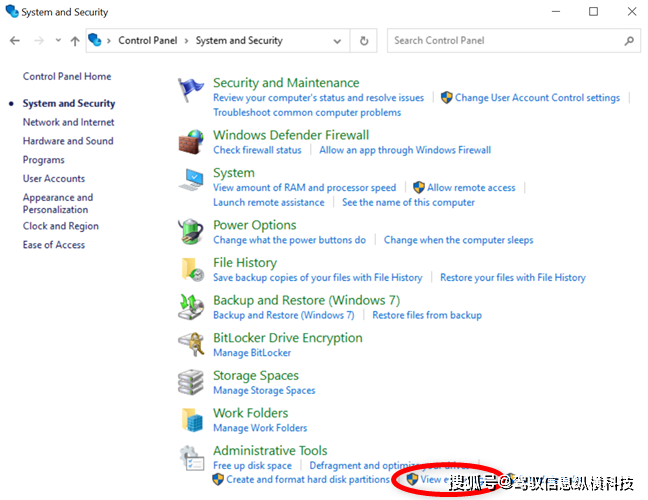This screenshot has height=500, width=648.
Task: Click the Windows Defender Firewall brick wall icon
Action: [191, 142]
